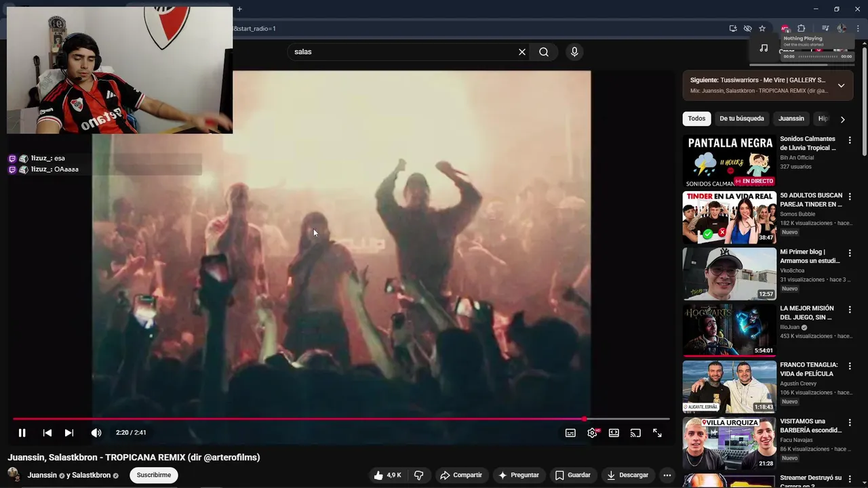This screenshot has height=488, width=868.
Task: Switch the player to theater mode
Action: pyautogui.click(x=614, y=433)
